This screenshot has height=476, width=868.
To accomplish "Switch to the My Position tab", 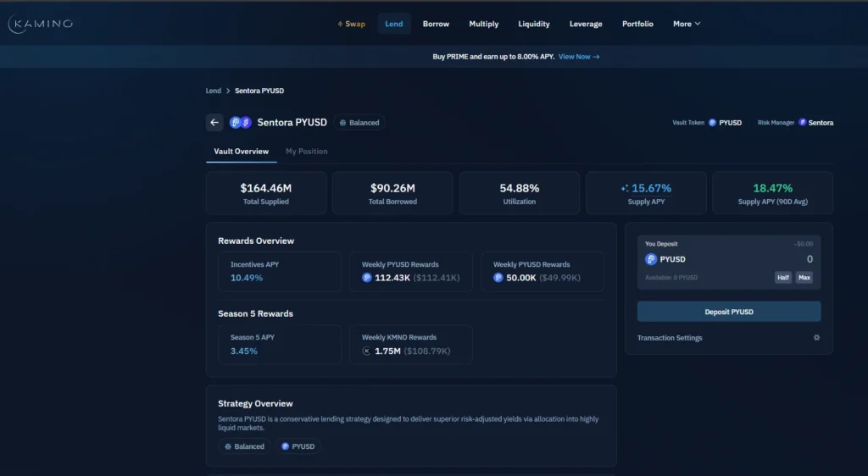I will click(x=307, y=152).
